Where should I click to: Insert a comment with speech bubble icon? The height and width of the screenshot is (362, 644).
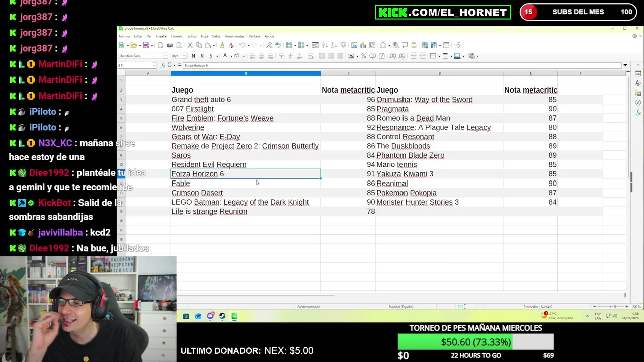405,45
